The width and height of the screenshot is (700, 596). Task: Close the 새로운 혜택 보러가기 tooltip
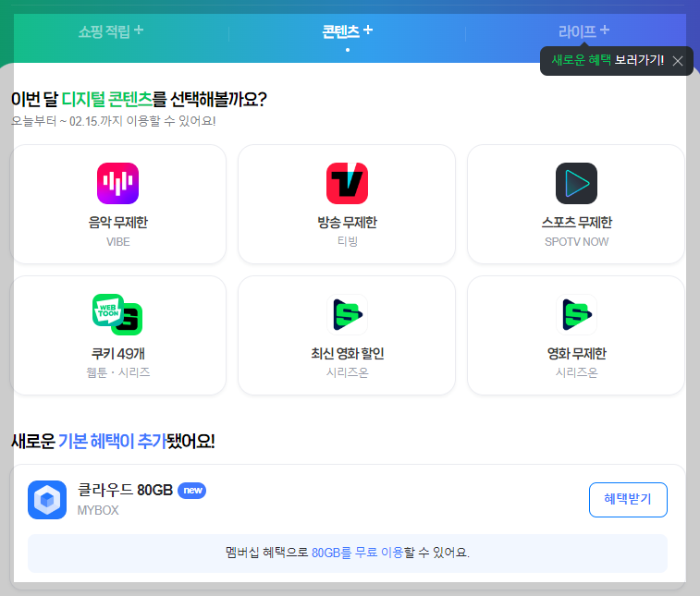tap(678, 61)
